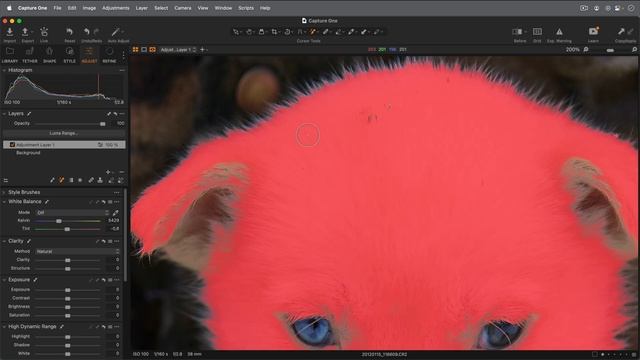The image size is (640, 360).
Task: Open the Layer menu
Action: point(142,8)
